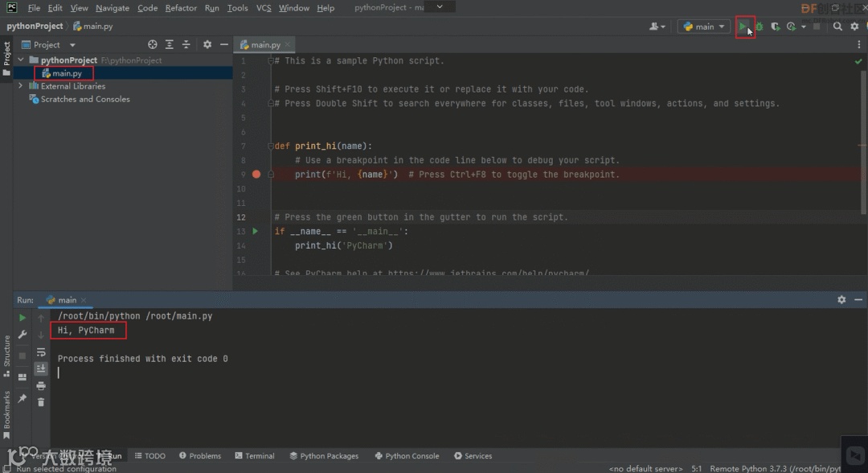Click Remote Python 3.7.3 interpreter in status bar
Viewport: 868px width, 473px height.
pos(775,468)
